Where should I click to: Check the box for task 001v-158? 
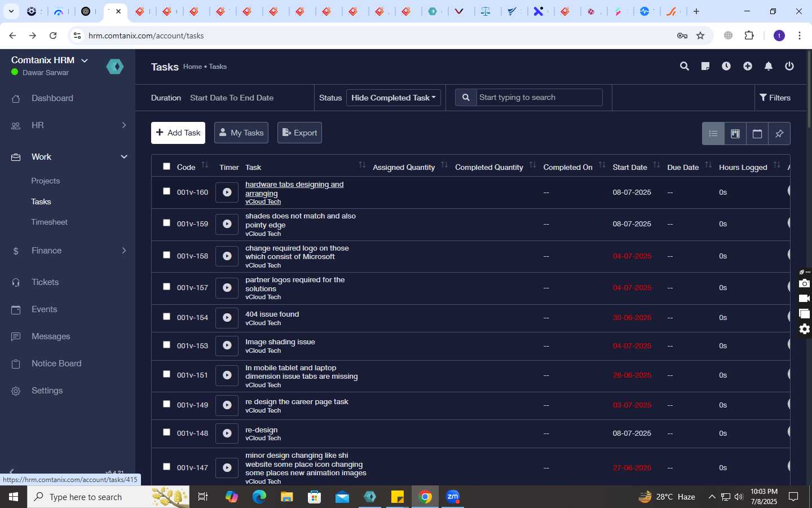coord(166,255)
